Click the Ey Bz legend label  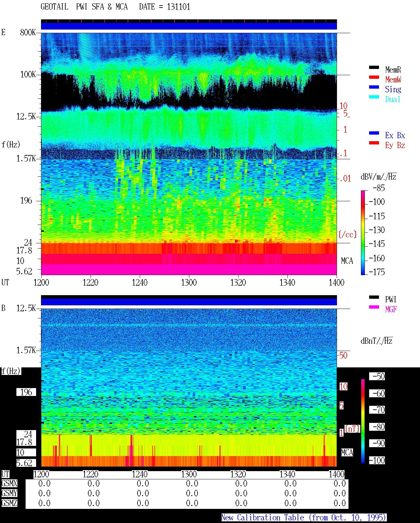(395, 145)
